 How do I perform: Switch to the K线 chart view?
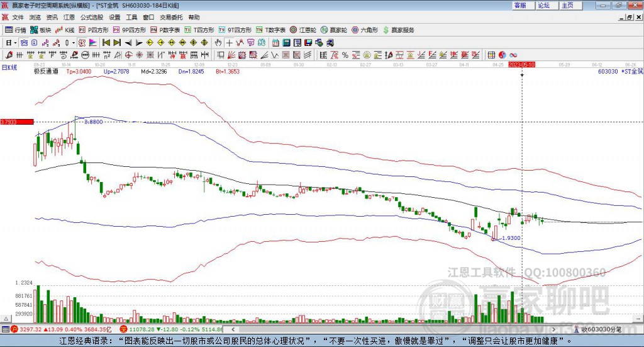[x=65, y=30]
